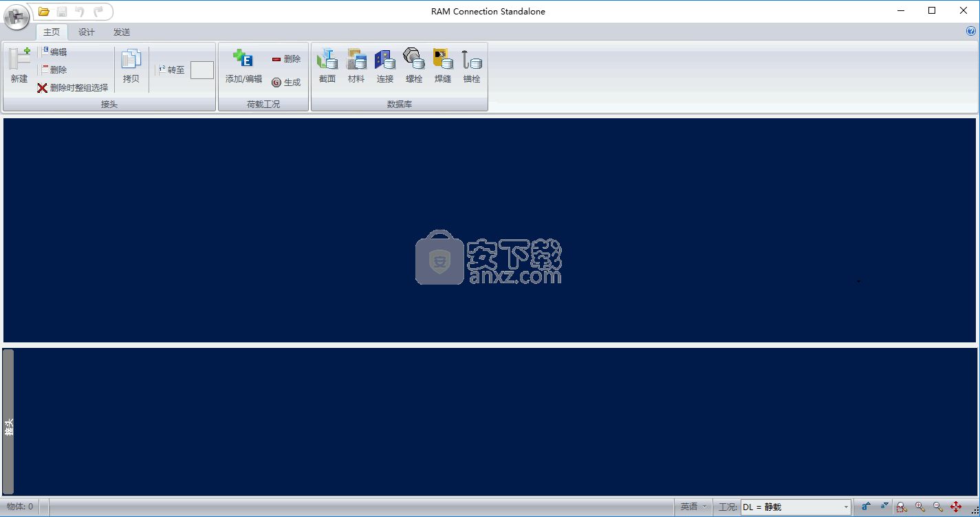Switch to the 设计 ribbon tab

(87, 32)
